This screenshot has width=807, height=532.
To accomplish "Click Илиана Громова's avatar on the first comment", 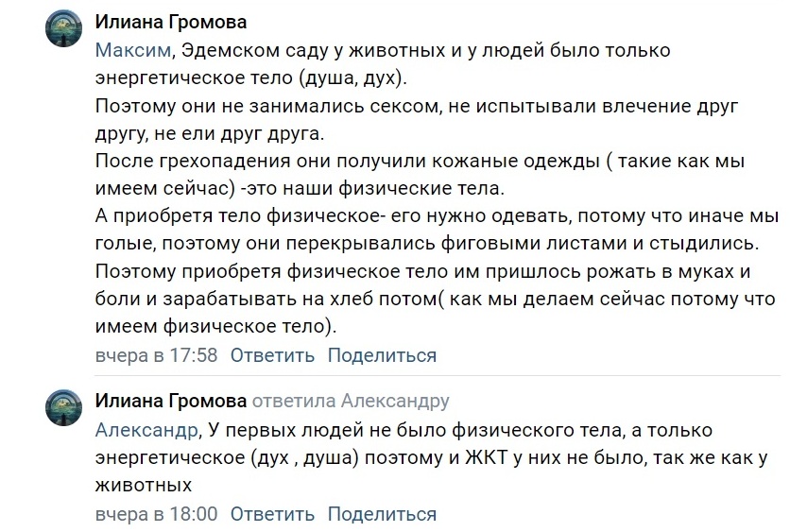I will 67,30.
